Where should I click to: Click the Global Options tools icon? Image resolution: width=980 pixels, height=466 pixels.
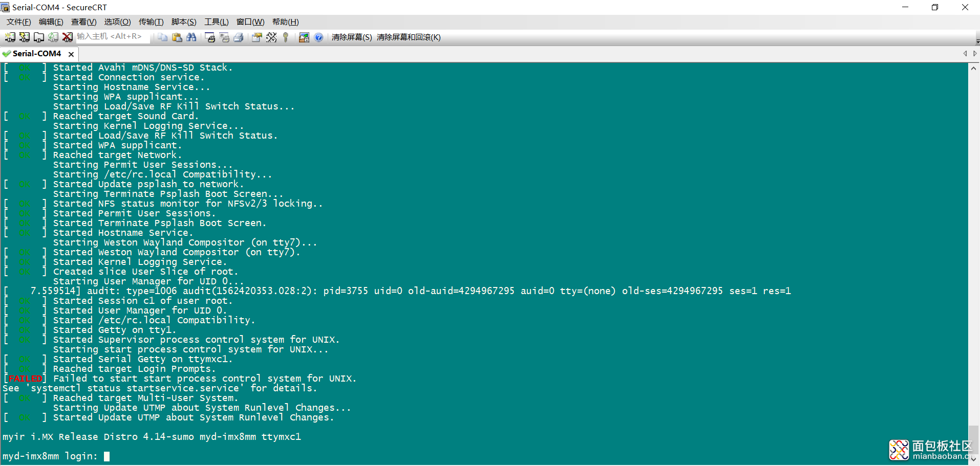(271, 37)
